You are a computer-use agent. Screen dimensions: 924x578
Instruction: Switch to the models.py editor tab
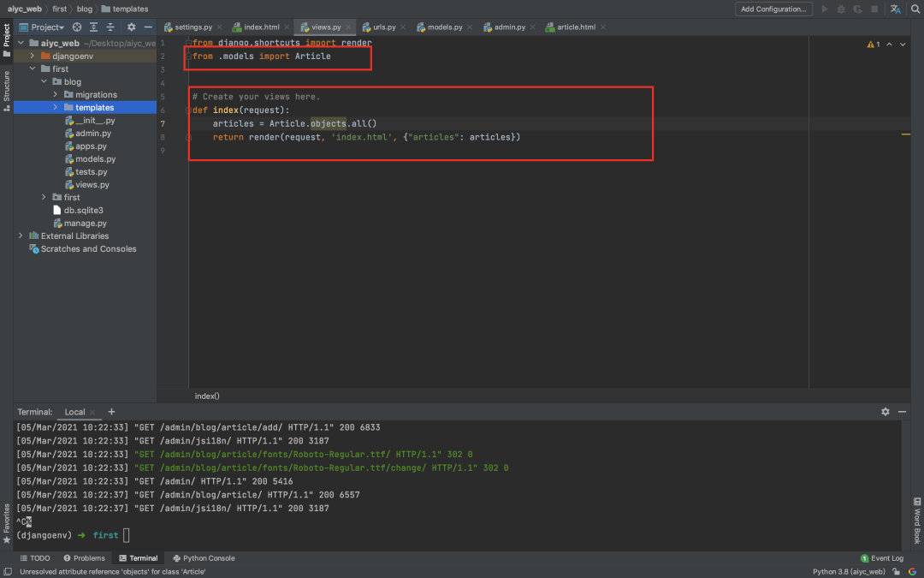(x=444, y=27)
